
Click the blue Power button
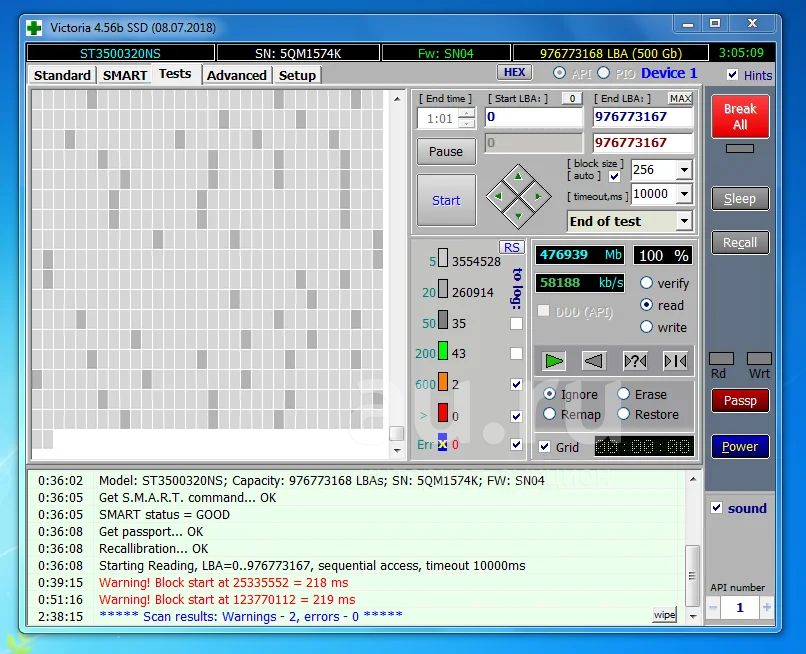[x=740, y=446]
